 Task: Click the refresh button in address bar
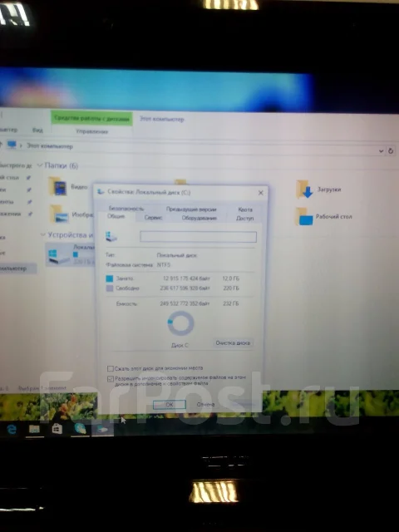391,150
